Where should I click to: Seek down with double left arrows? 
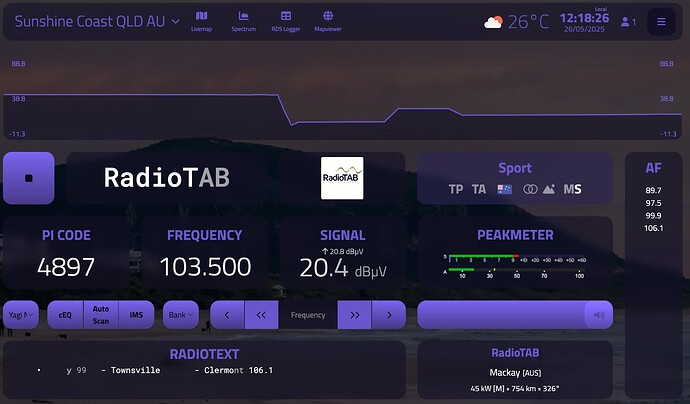pyautogui.click(x=261, y=315)
